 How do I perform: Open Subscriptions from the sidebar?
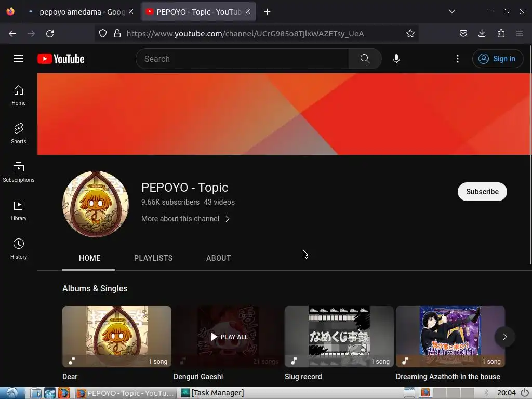(19, 172)
